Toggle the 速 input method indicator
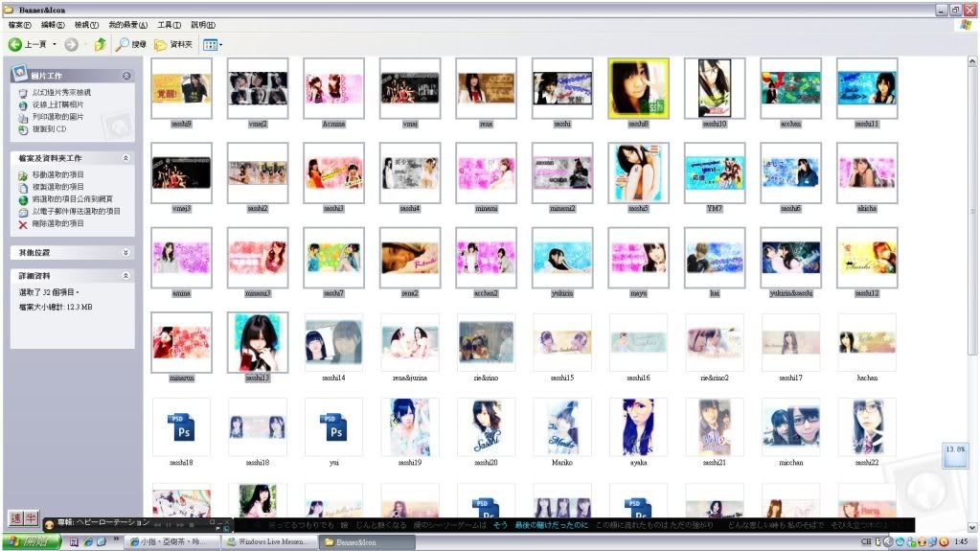The height and width of the screenshot is (551, 980). 15,518
